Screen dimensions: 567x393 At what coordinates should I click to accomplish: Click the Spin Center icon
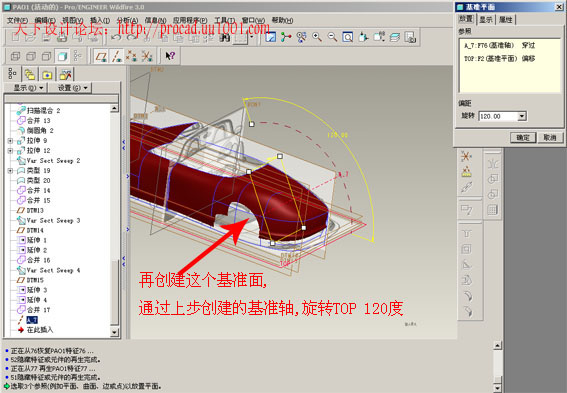(x=286, y=37)
